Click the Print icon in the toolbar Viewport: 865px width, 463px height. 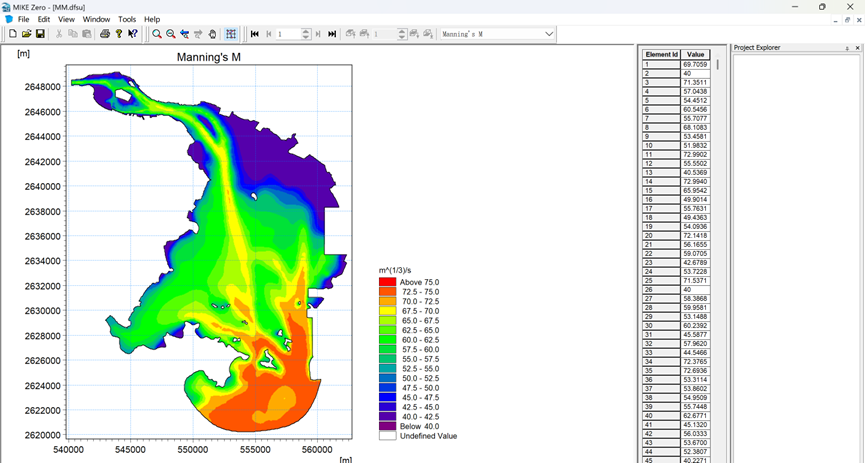click(x=105, y=34)
